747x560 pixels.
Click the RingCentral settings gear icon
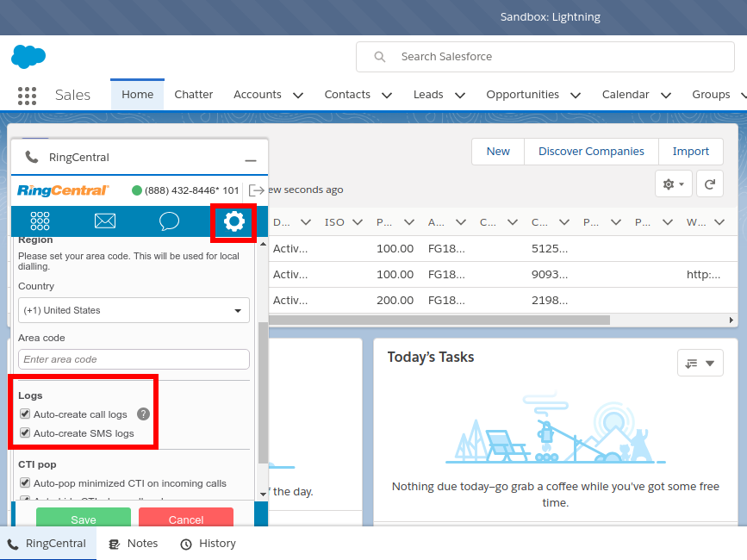[233, 221]
